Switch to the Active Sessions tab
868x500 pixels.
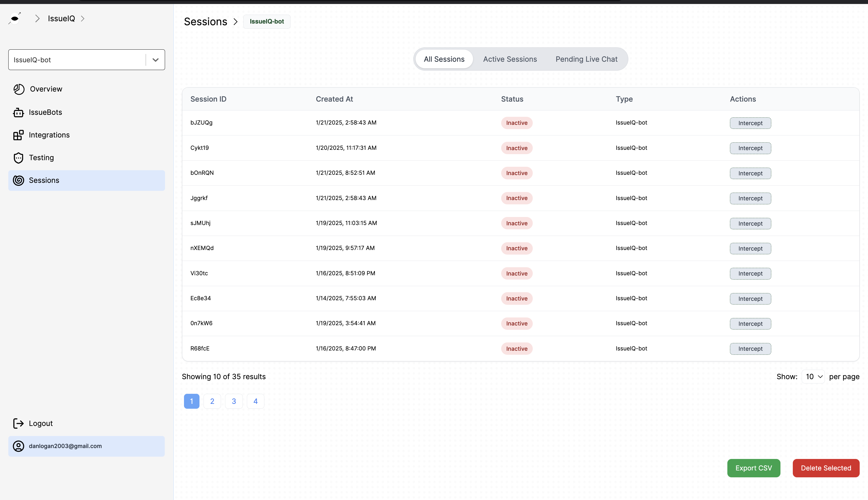(510, 59)
